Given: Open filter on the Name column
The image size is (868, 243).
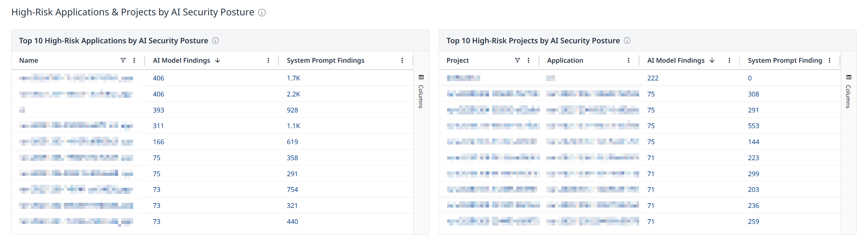Looking at the screenshot, I should (x=123, y=60).
